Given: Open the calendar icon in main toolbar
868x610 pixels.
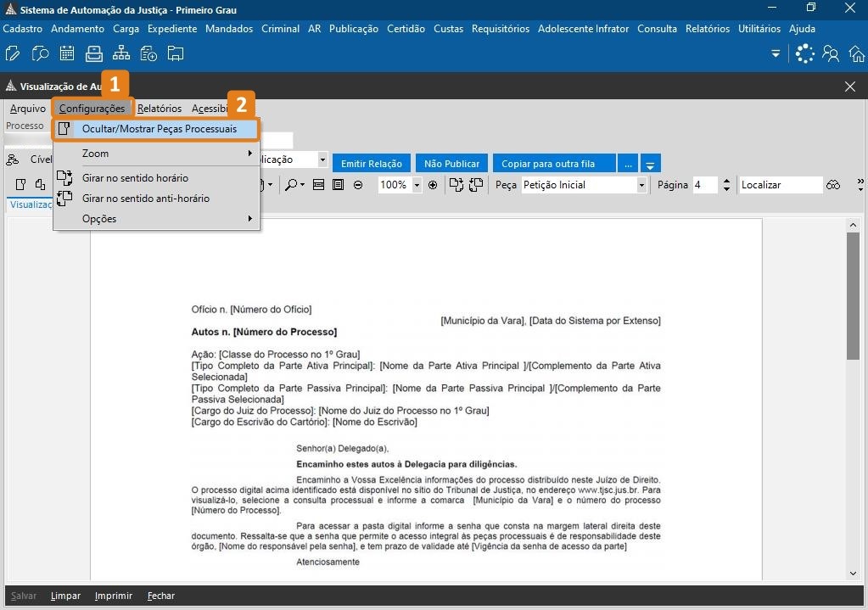Looking at the screenshot, I should click(x=67, y=53).
